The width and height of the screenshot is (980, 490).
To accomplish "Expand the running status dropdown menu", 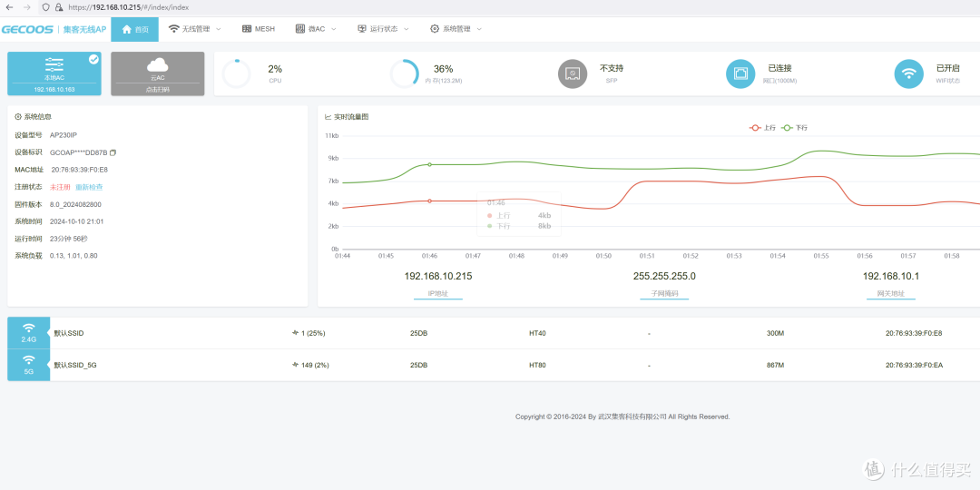I will (383, 29).
